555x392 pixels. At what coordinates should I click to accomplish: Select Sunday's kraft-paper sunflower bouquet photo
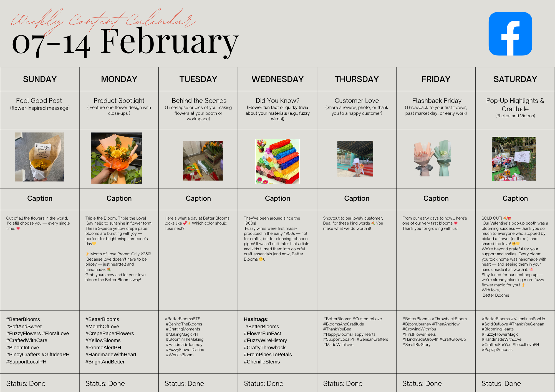[39, 157]
